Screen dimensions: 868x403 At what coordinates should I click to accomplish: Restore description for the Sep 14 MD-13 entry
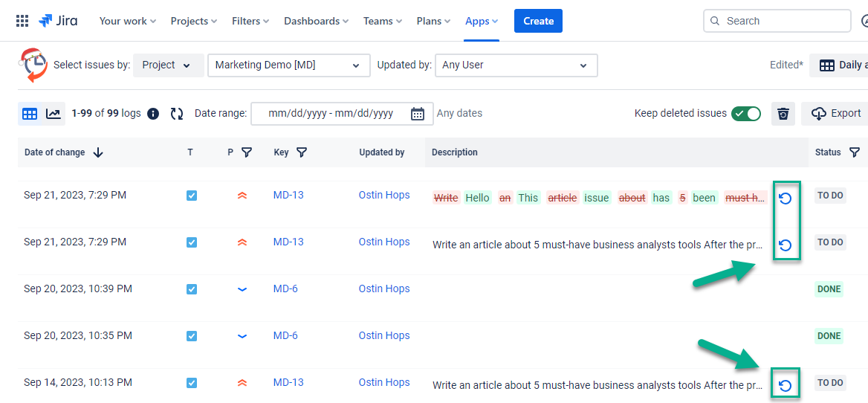click(x=785, y=385)
